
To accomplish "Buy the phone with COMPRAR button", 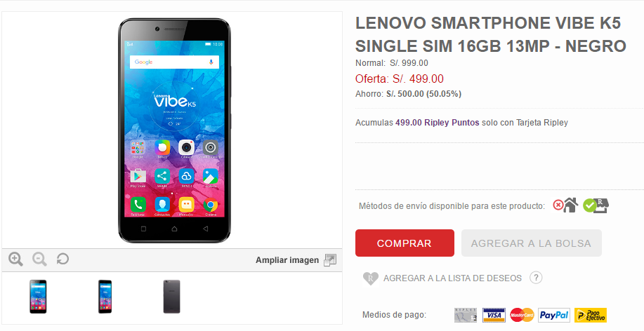I will tap(405, 243).
